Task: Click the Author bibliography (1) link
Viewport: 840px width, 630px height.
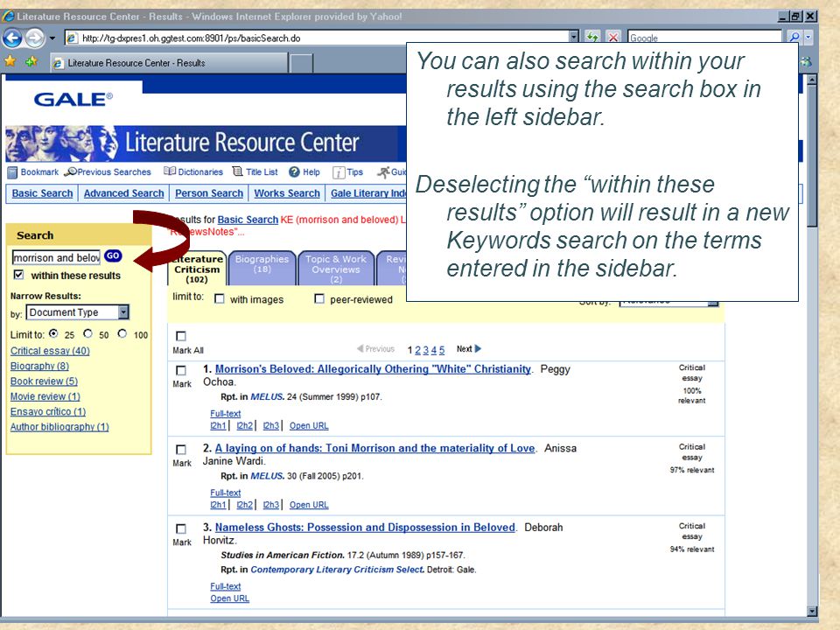Action: point(59,427)
